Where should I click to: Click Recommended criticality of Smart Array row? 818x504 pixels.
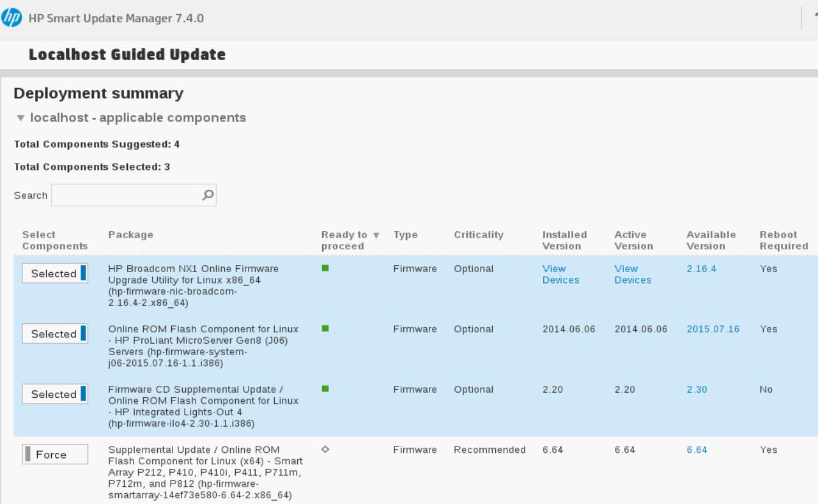click(490, 450)
